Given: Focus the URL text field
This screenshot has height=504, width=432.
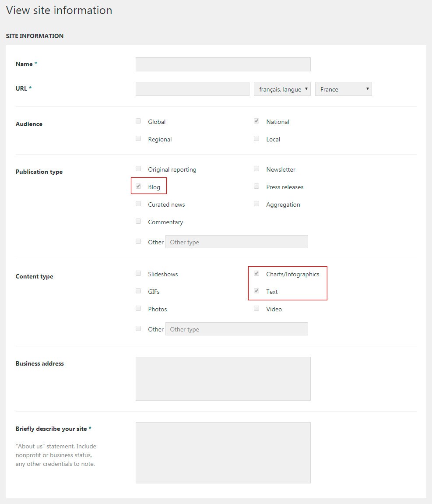Looking at the screenshot, I should click(x=193, y=89).
